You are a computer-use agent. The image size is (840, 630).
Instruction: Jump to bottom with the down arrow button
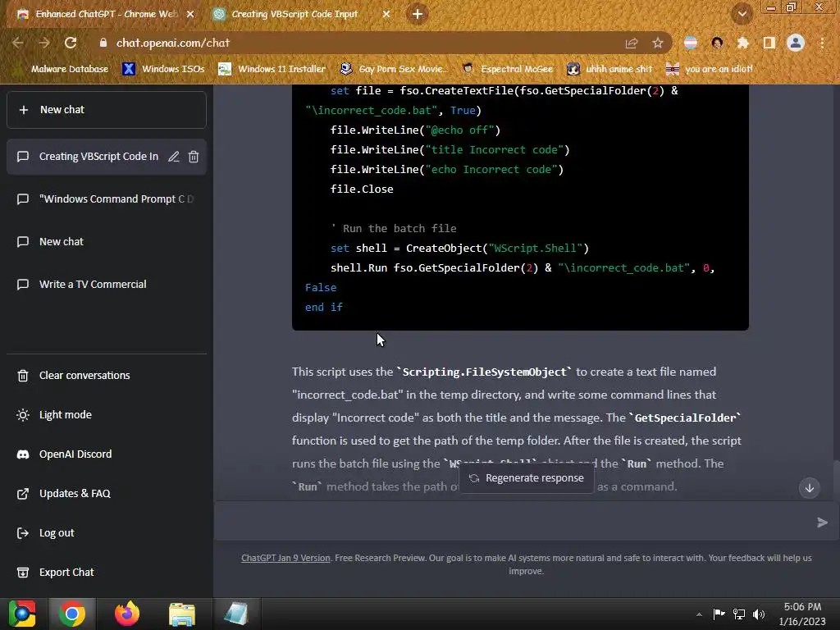pyautogui.click(x=810, y=488)
